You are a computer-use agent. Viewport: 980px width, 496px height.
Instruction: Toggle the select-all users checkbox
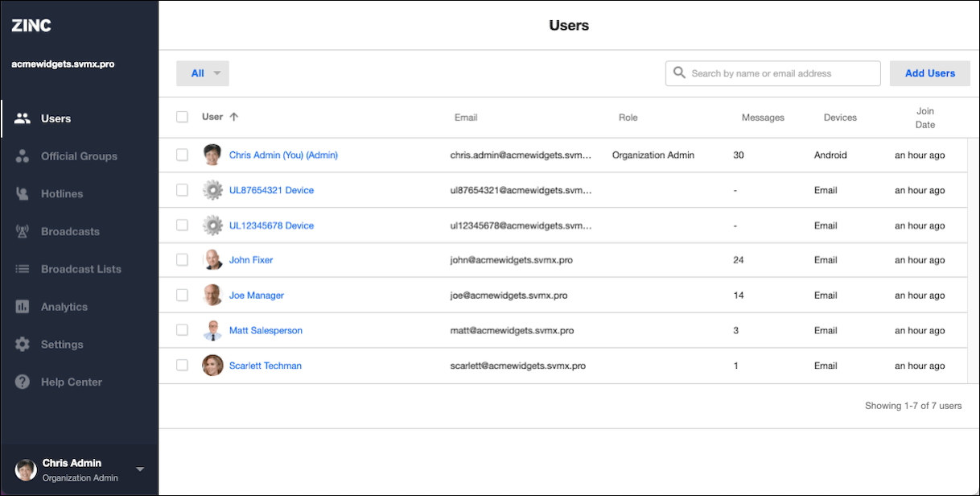click(182, 117)
